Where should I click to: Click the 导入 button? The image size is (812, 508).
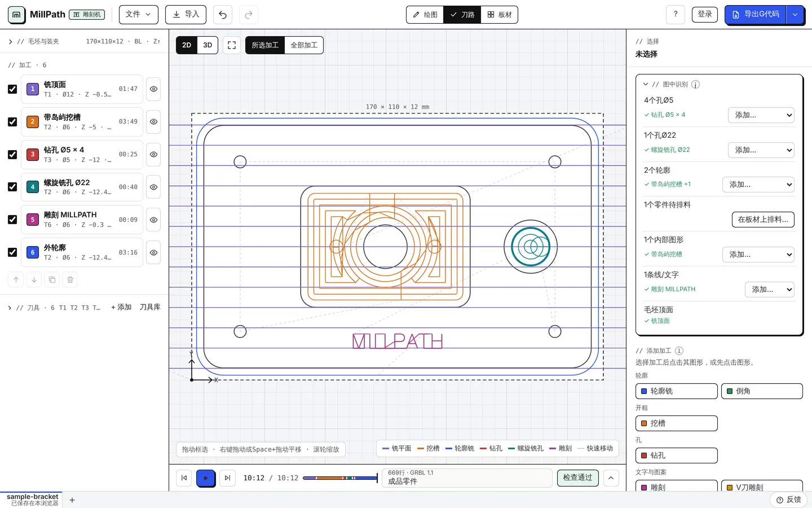(x=186, y=15)
